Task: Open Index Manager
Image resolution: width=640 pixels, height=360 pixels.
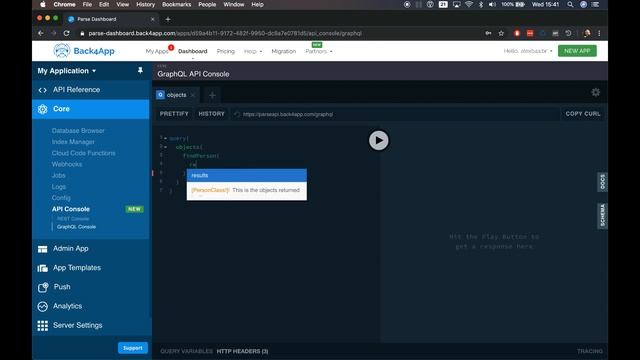Action: 73,142
